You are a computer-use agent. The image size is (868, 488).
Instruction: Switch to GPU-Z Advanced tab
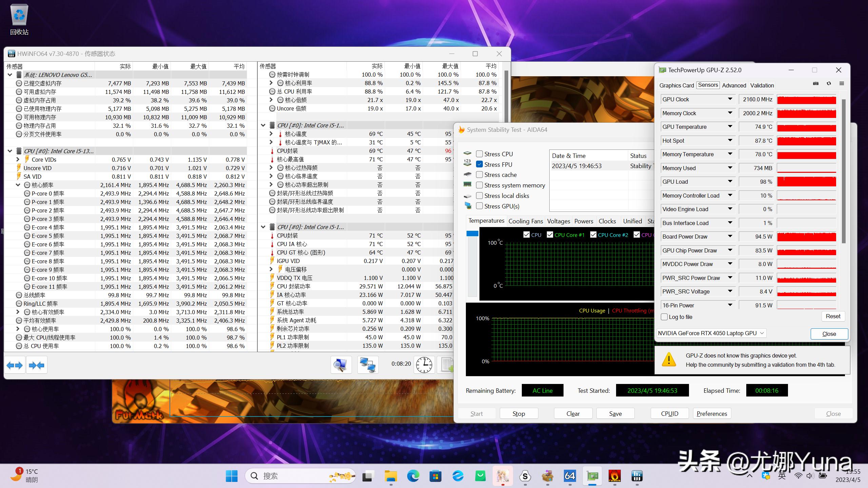pos(734,85)
